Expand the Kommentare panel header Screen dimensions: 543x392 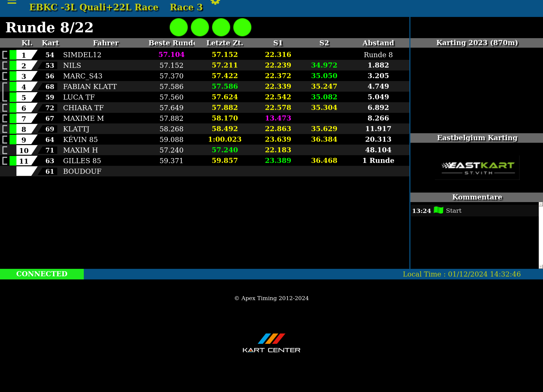pyautogui.click(x=476, y=197)
